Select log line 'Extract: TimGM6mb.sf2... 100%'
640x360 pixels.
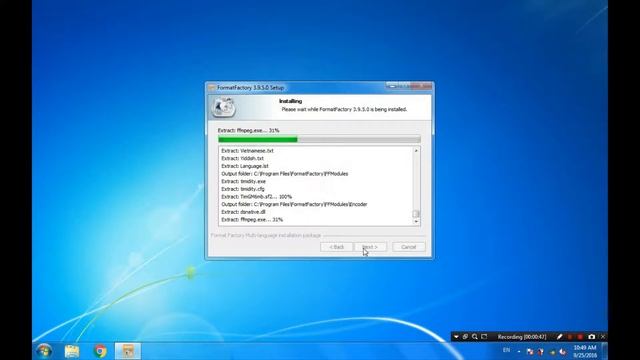[x=257, y=197]
